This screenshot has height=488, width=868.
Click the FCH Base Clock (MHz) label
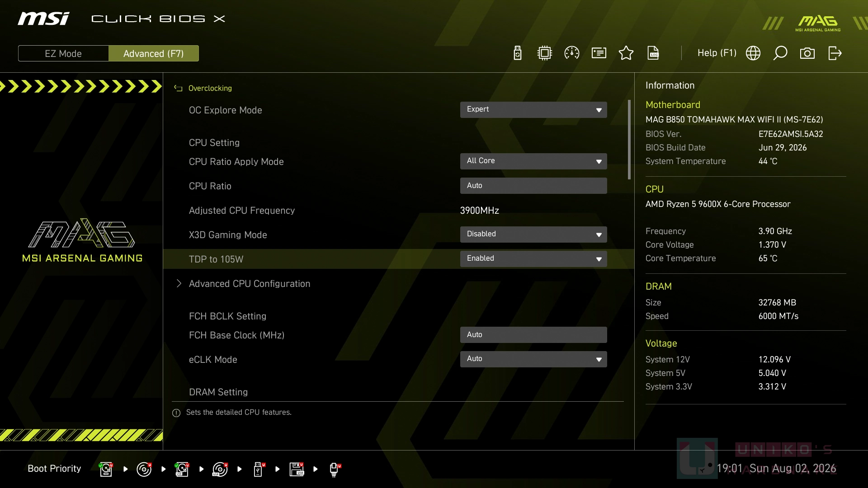coord(237,335)
